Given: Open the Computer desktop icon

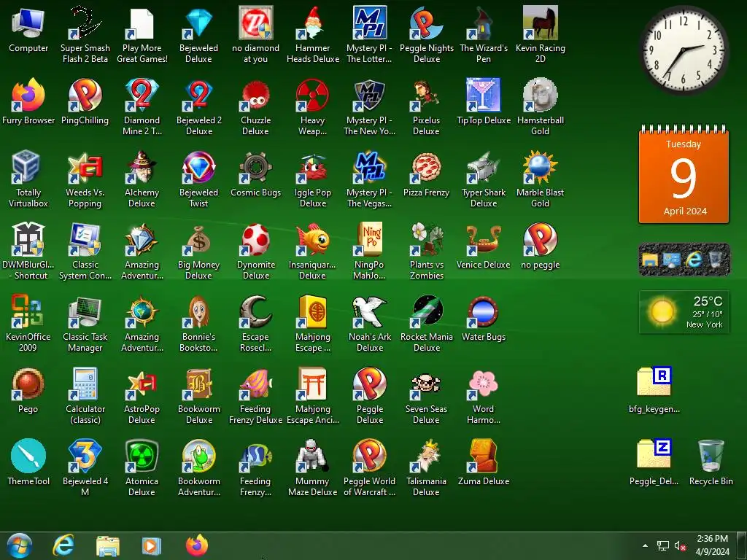Looking at the screenshot, I should click(28, 23).
